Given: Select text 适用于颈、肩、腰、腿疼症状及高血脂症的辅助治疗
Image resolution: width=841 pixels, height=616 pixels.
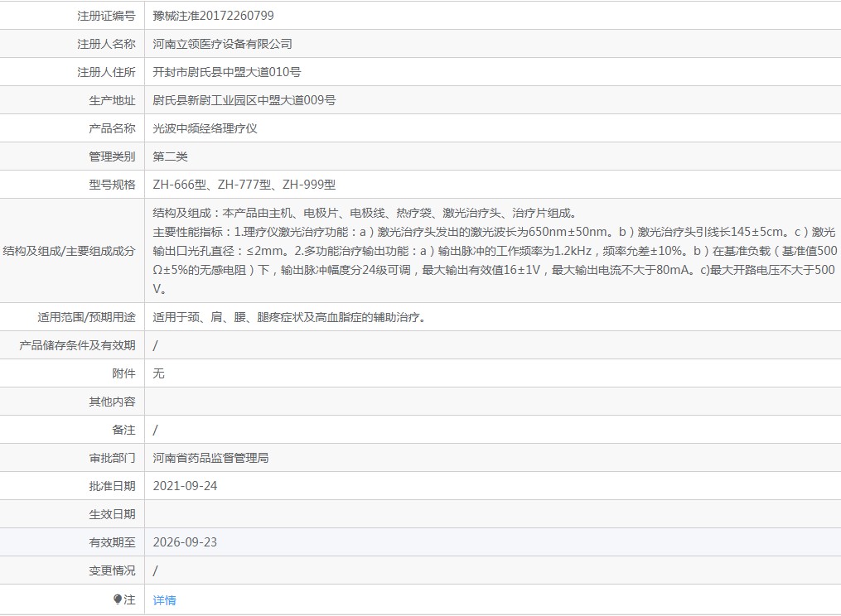Looking at the screenshot, I should pos(289,317).
